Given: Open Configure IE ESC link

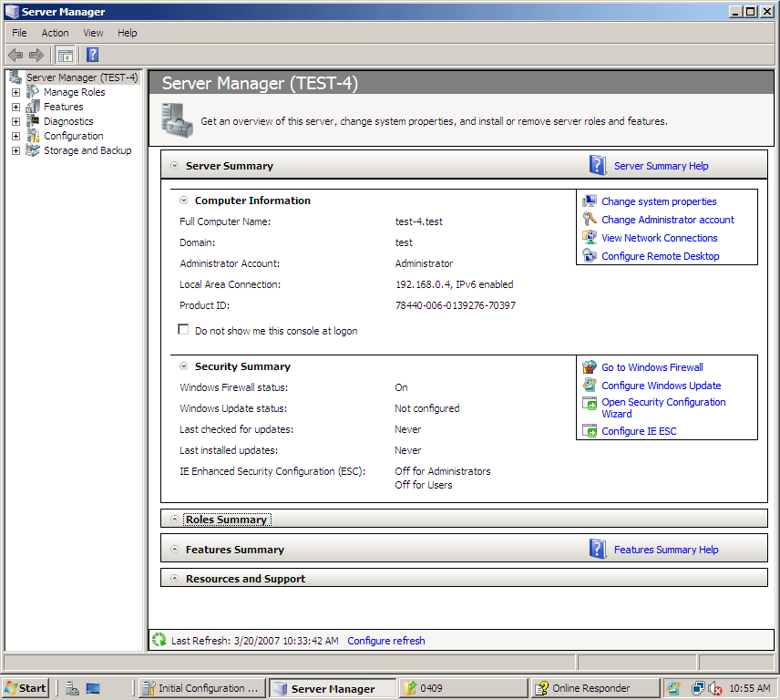Looking at the screenshot, I should point(640,431).
